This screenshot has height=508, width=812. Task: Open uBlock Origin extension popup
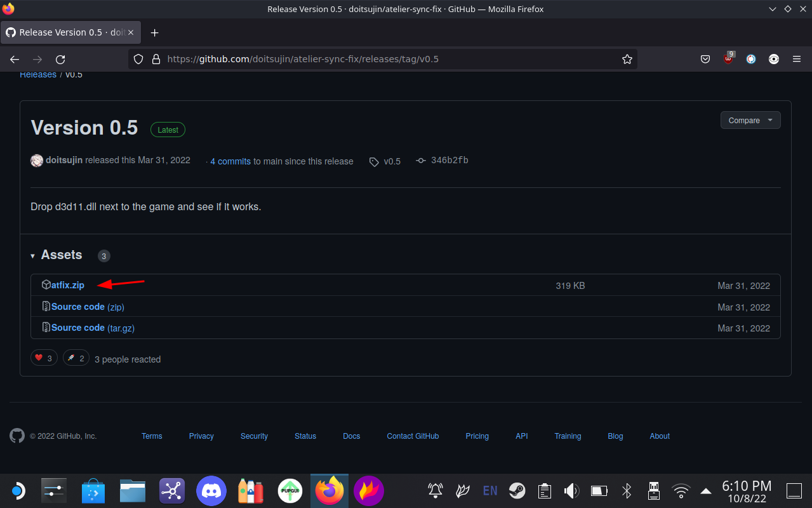tap(729, 58)
